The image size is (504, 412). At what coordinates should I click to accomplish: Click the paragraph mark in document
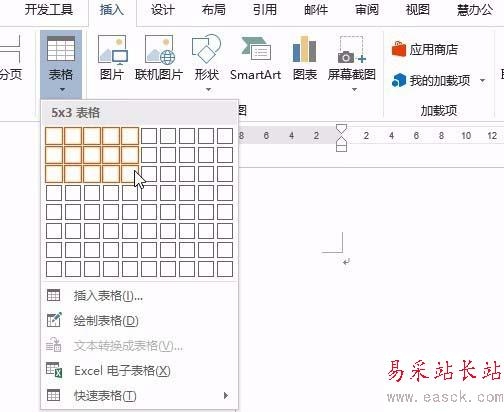(x=346, y=262)
